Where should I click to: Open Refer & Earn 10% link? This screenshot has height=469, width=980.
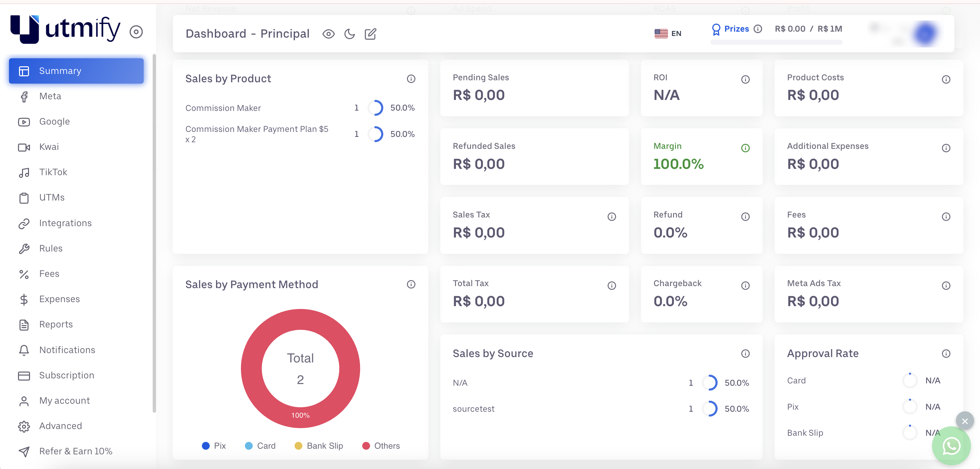76,451
